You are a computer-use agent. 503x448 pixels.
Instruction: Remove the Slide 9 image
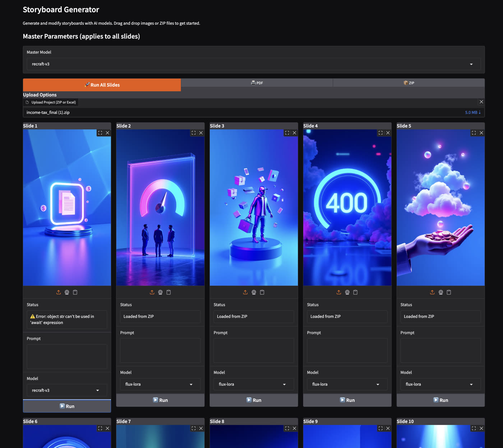click(x=388, y=428)
